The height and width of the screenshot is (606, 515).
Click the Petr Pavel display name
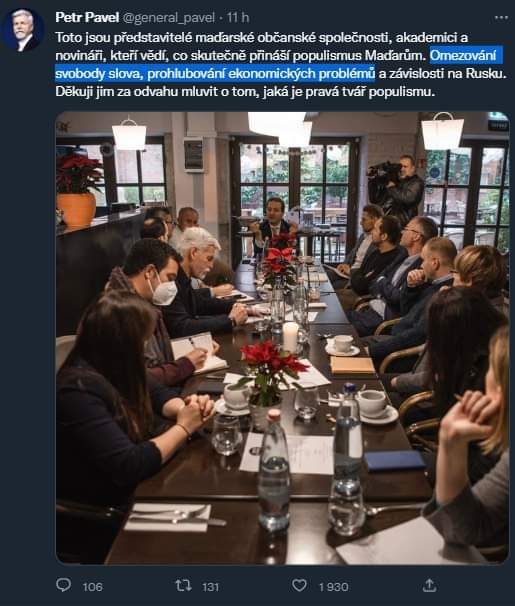tap(87, 17)
